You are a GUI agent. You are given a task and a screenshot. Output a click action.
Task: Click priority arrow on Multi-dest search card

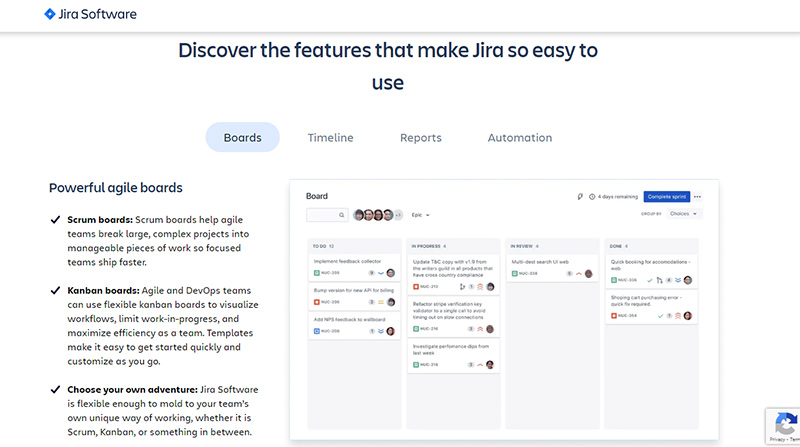pyautogui.click(x=579, y=274)
